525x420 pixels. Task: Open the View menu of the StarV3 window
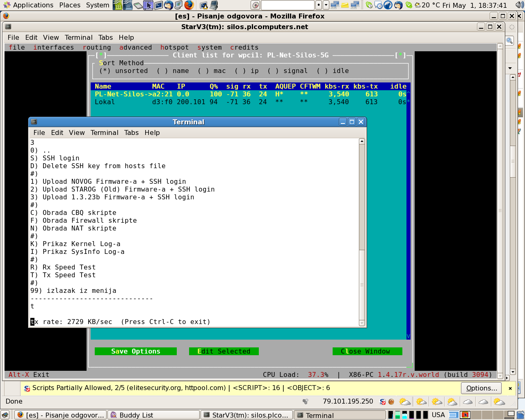pyautogui.click(x=51, y=37)
